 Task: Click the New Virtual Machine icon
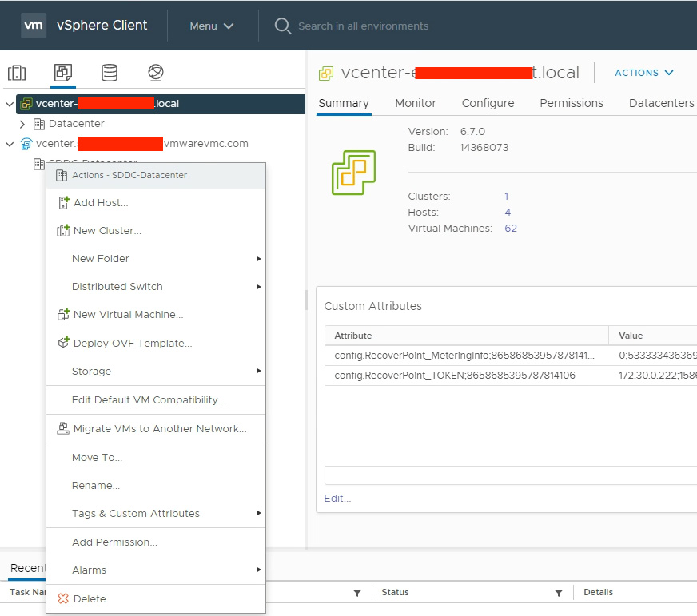[63, 315]
